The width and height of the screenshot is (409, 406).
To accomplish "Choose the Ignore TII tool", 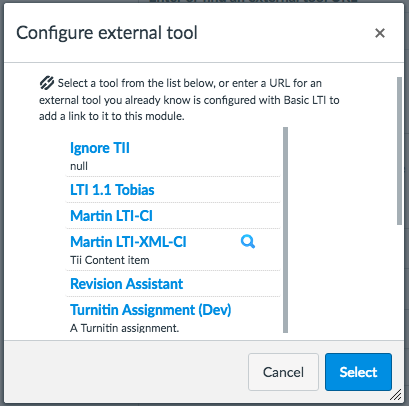I will [100, 148].
